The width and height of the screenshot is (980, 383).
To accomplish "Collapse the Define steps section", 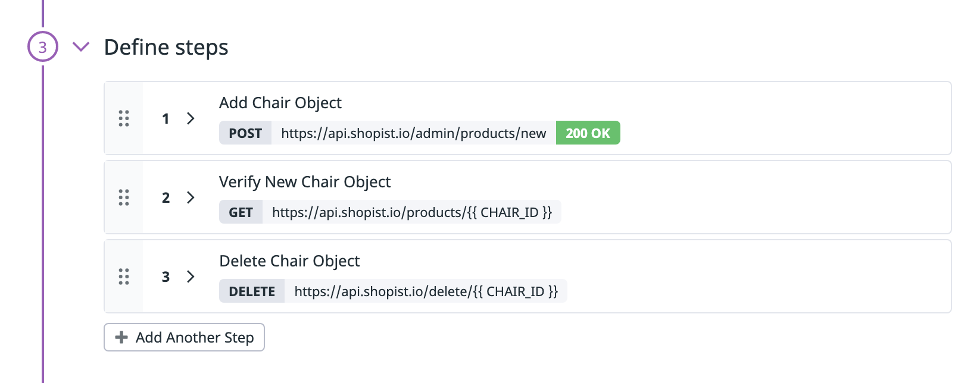I will pos(81,47).
